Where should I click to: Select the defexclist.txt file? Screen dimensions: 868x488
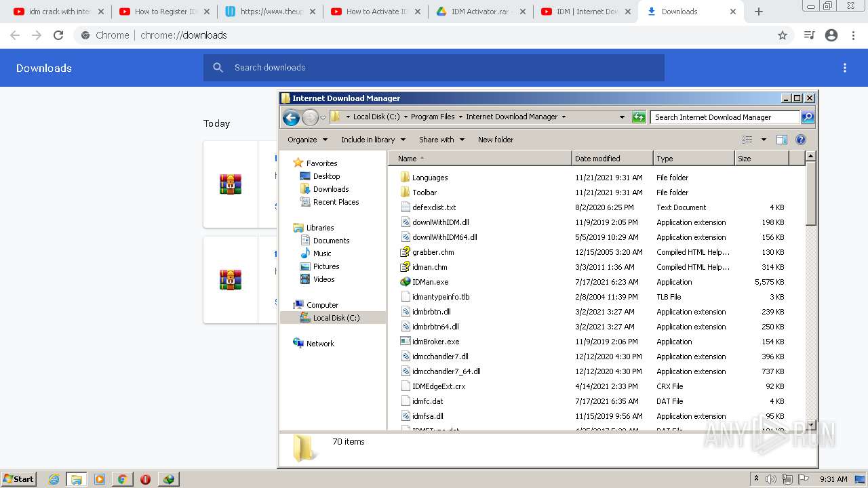point(434,207)
